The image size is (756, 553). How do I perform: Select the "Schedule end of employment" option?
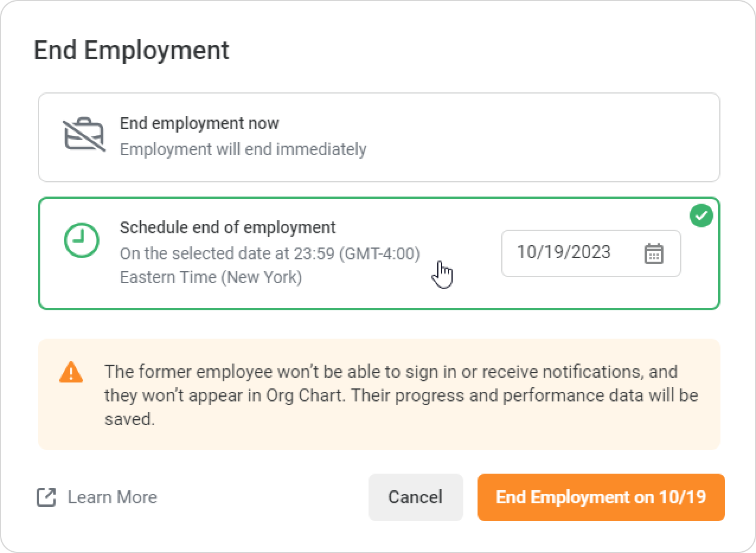pyautogui.click(x=228, y=227)
